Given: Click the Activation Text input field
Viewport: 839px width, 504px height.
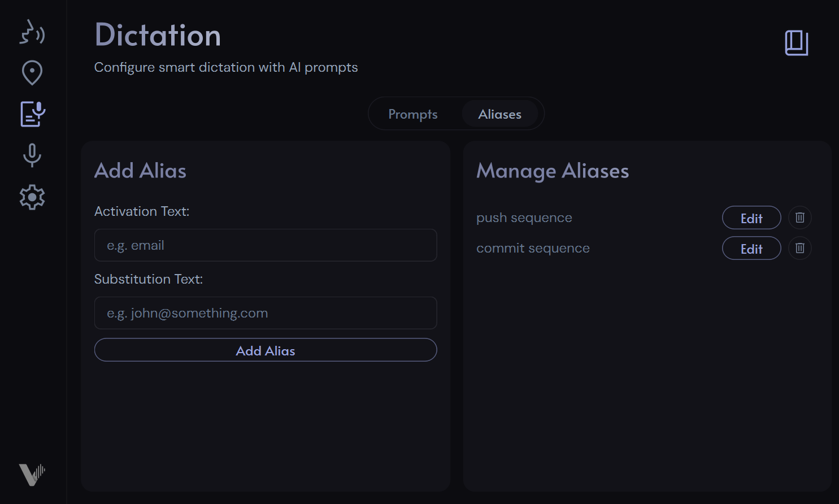Looking at the screenshot, I should 265,245.
